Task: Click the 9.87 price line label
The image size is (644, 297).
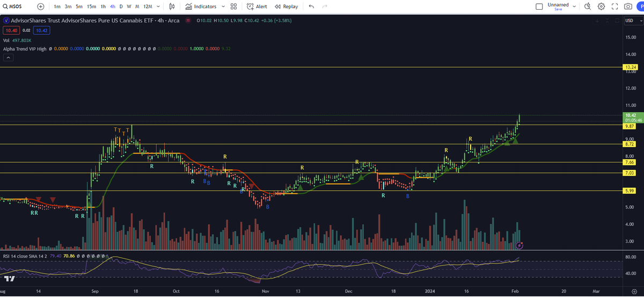Action: tap(630, 126)
